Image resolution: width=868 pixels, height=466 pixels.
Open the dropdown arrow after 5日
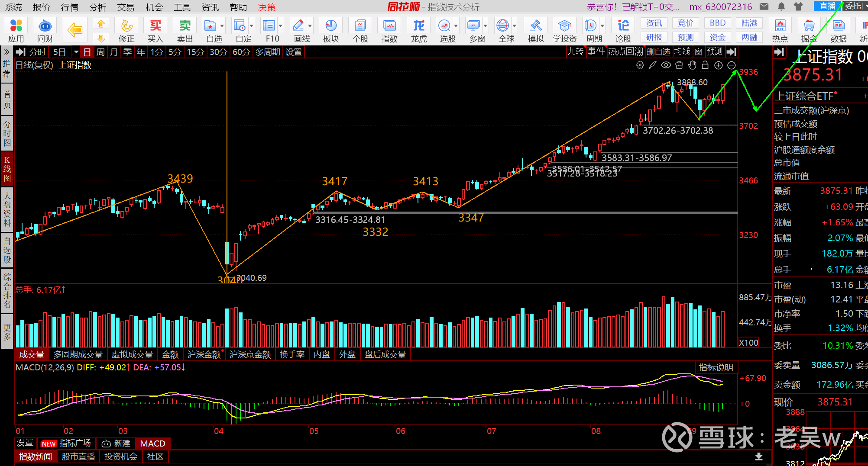76,52
